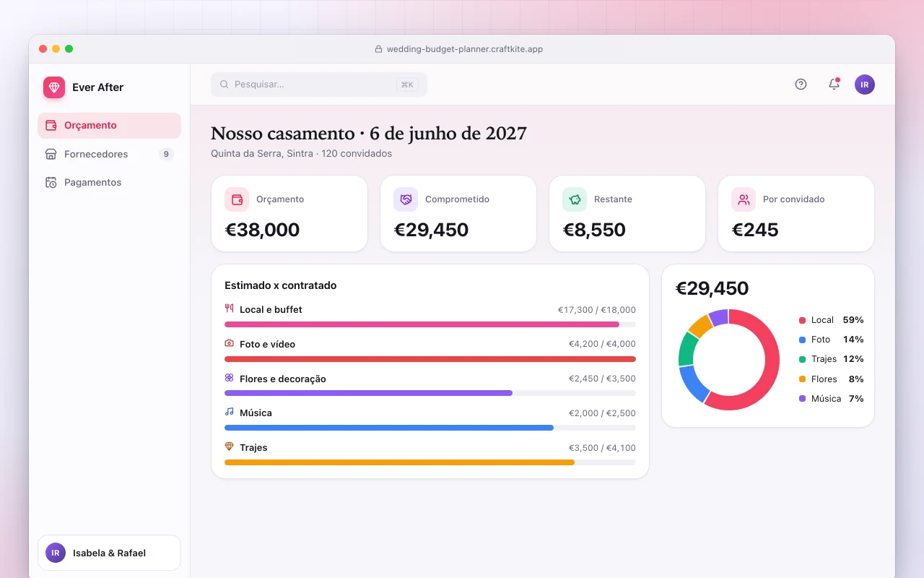Open the notifications bell icon
924x578 pixels.
[x=834, y=84]
